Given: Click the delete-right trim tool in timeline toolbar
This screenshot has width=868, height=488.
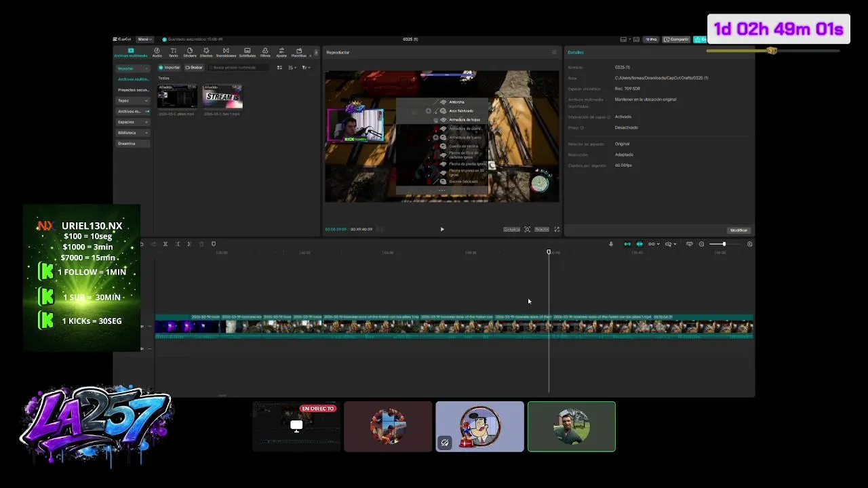Looking at the screenshot, I should 189,244.
